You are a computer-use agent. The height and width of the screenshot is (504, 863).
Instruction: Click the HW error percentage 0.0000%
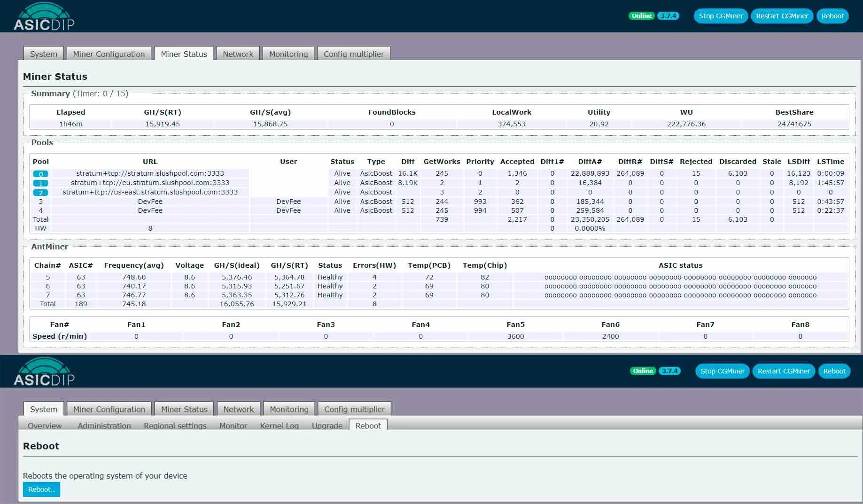click(x=590, y=228)
